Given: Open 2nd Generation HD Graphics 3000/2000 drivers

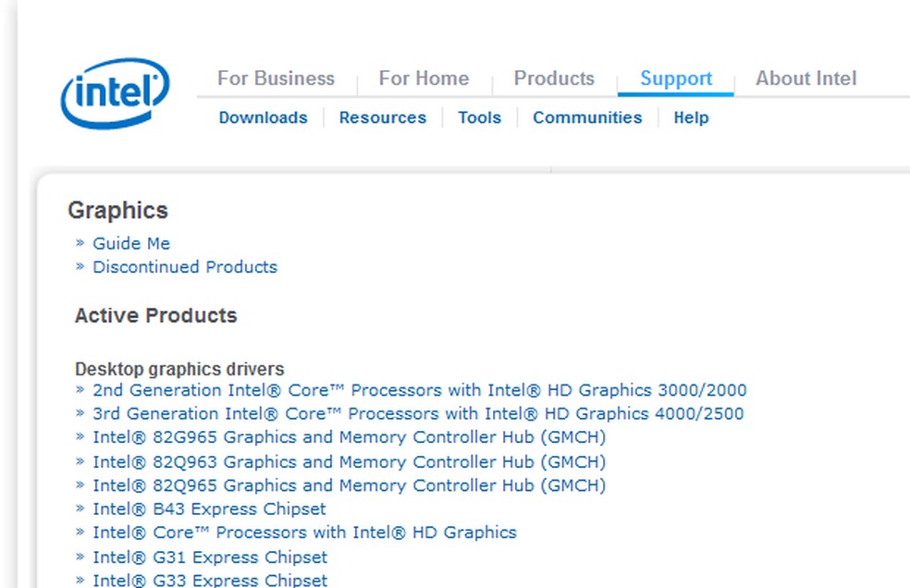Looking at the screenshot, I should (x=419, y=390).
